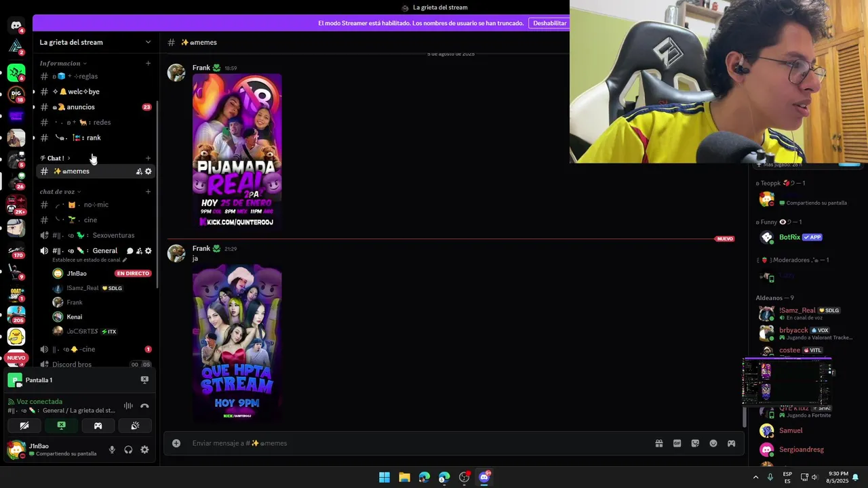Toggle screen share button in voice panel
This screenshot has height=488, width=868.
point(61,426)
